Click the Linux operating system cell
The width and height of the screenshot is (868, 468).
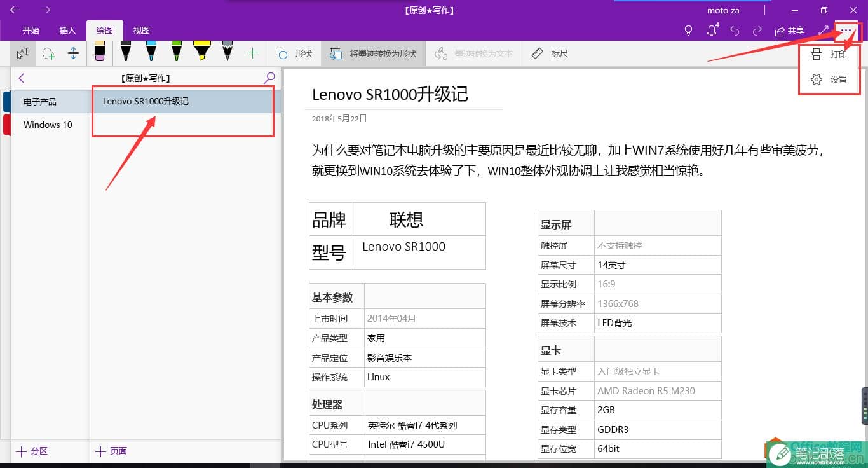coord(425,377)
